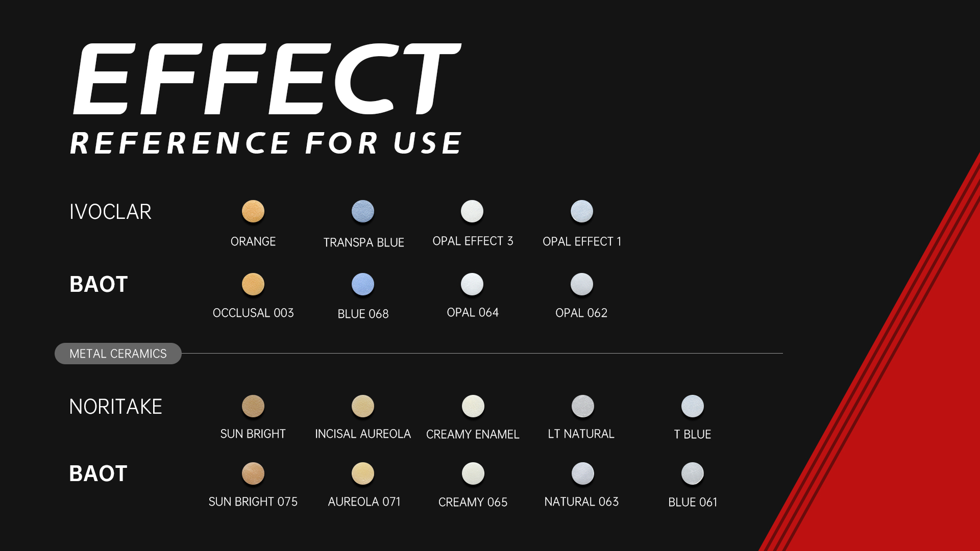Click the LT NATURAL swatch
This screenshot has height=551, width=980.
point(583,406)
